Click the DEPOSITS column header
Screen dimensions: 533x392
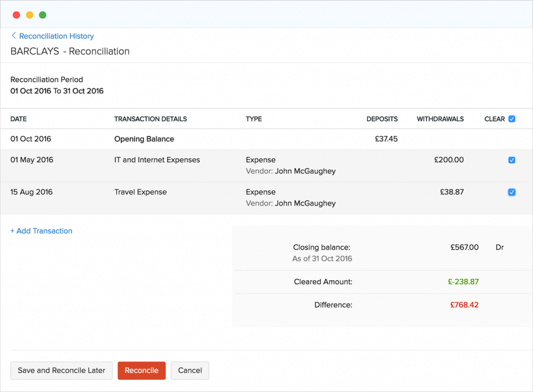click(x=382, y=119)
